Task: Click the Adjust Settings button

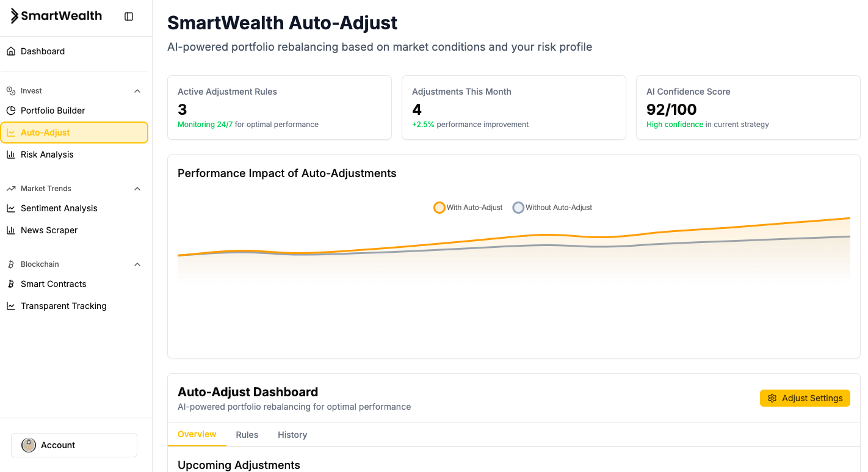Action: [805, 398]
